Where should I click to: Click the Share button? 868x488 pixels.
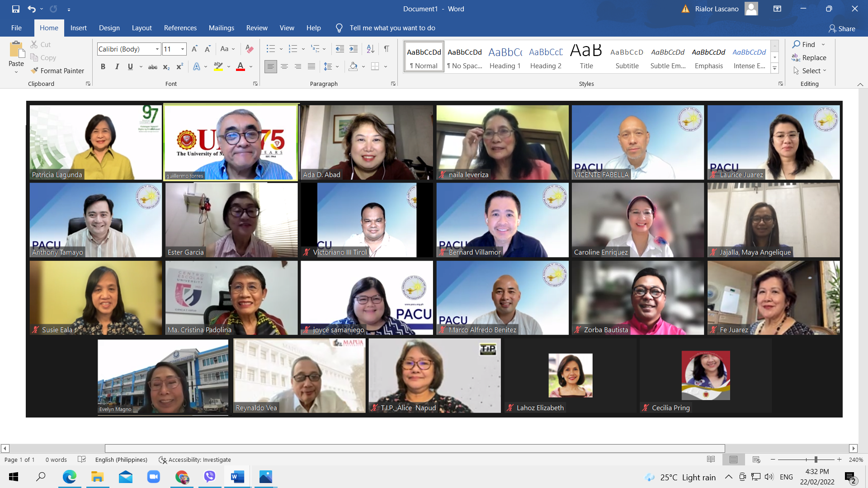point(842,28)
